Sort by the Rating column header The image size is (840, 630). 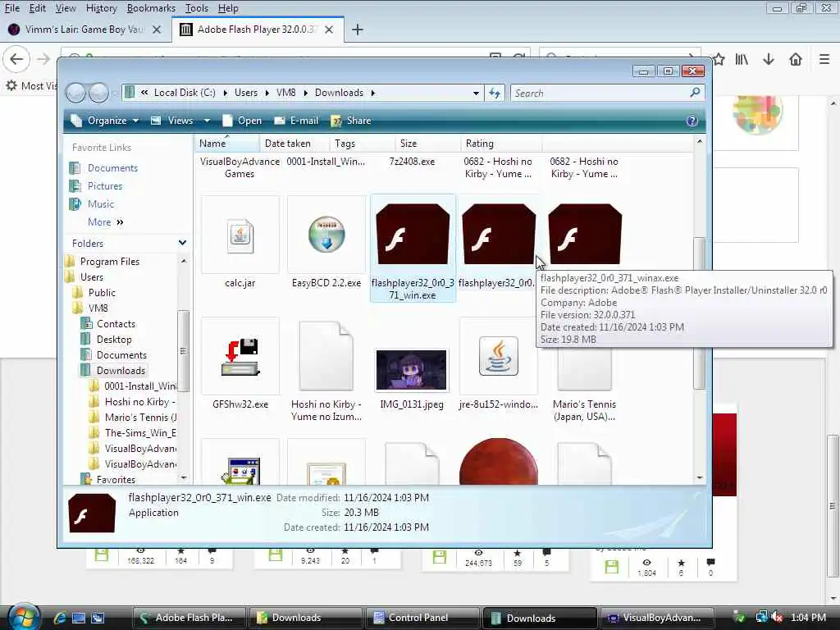pos(501,144)
